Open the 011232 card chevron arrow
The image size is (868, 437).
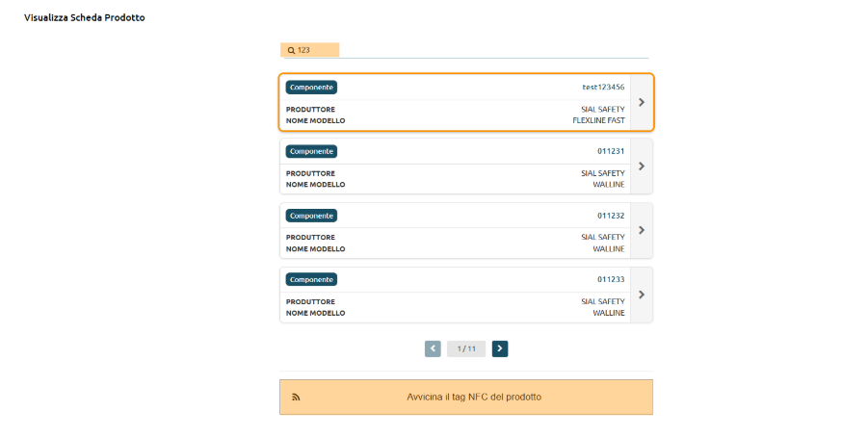pyautogui.click(x=642, y=230)
